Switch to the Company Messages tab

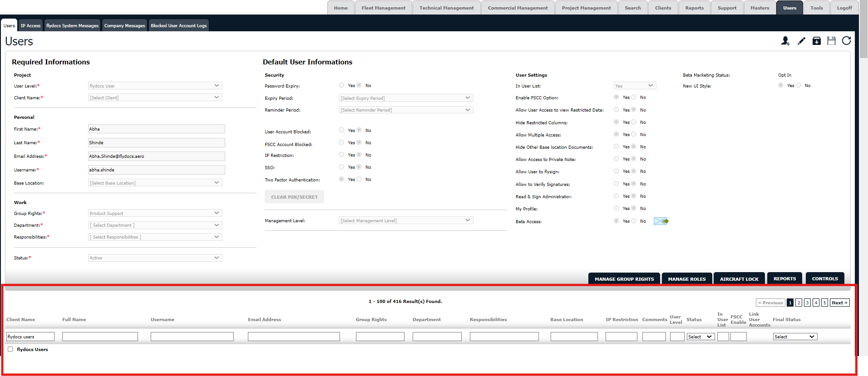[124, 25]
